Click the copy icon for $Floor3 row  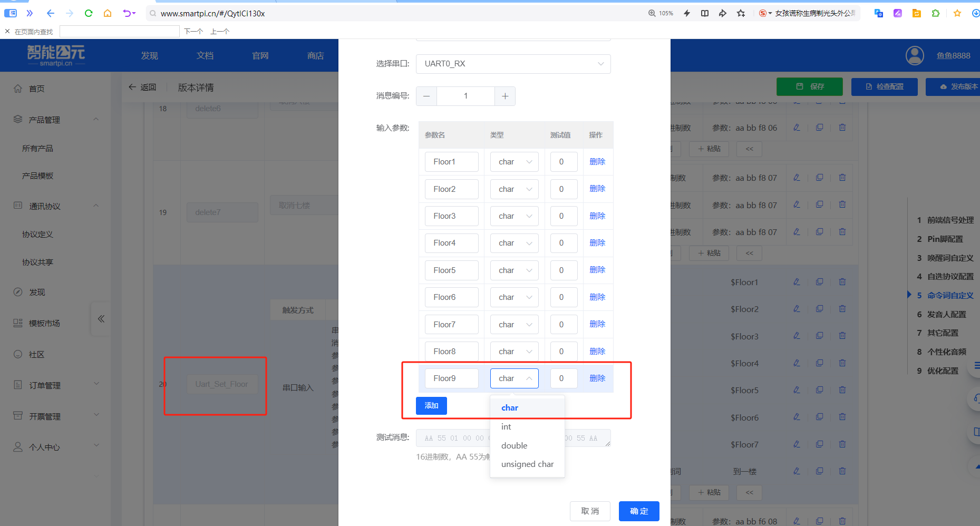[x=819, y=336]
